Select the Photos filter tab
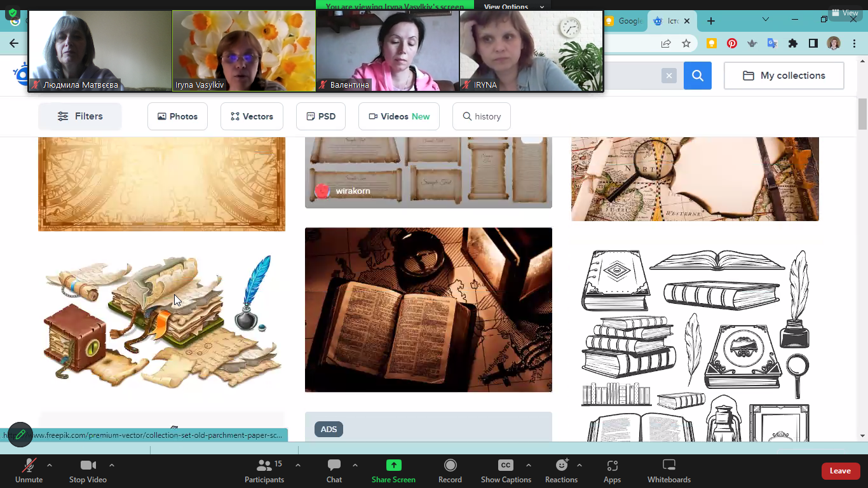 [177, 116]
